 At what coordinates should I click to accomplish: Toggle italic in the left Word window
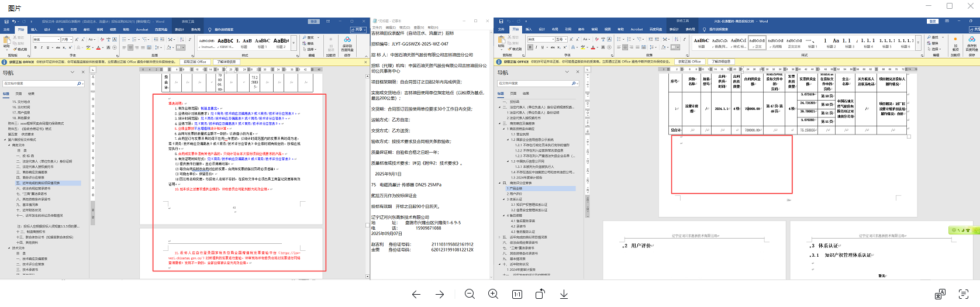[42, 47]
